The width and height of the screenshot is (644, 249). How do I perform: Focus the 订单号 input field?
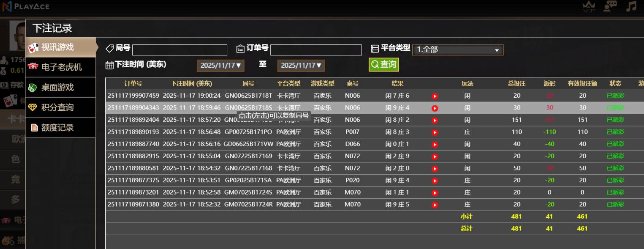[x=316, y=50]
